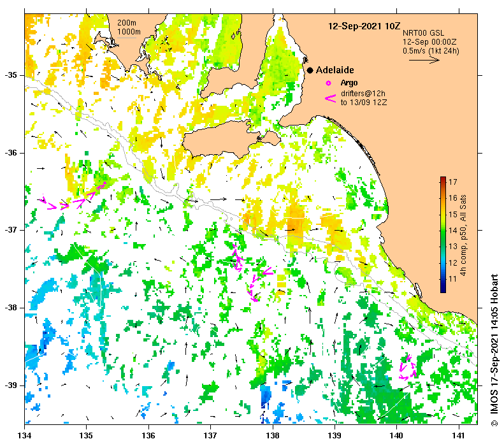Click the magenta Argo circle legend symbol
Image resolution: width=504 pixels, height=446 pixels.
tap(328, 83)
